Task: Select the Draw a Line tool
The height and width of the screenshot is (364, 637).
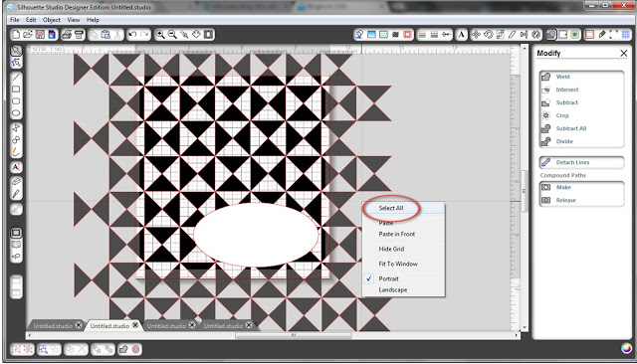Action: (x=16, y=78)
